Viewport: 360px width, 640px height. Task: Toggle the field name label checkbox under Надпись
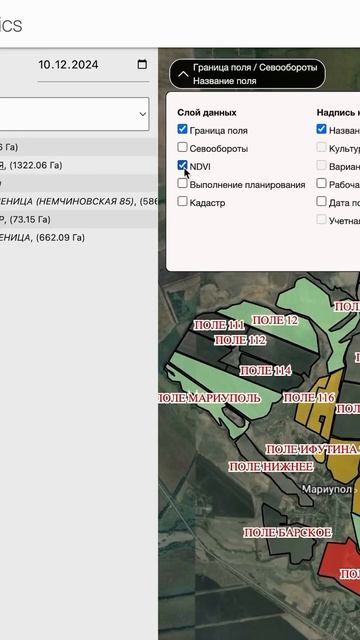click(322, 129)
